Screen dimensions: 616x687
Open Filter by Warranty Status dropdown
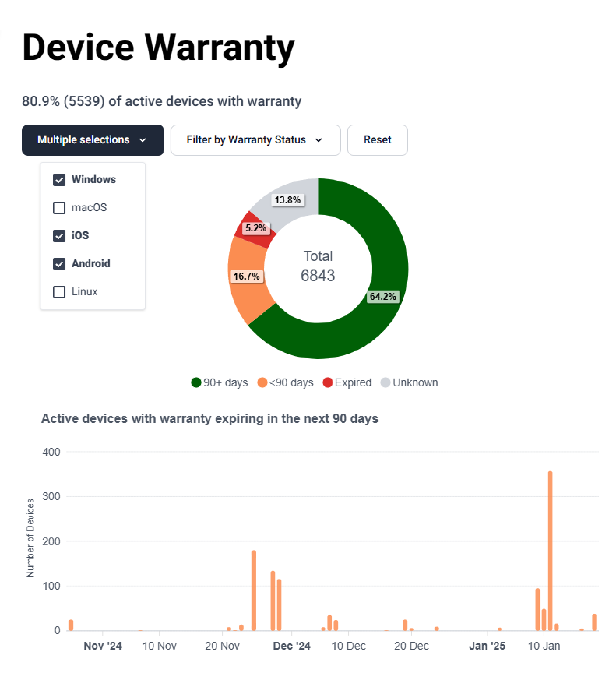(x=256, y=140)
